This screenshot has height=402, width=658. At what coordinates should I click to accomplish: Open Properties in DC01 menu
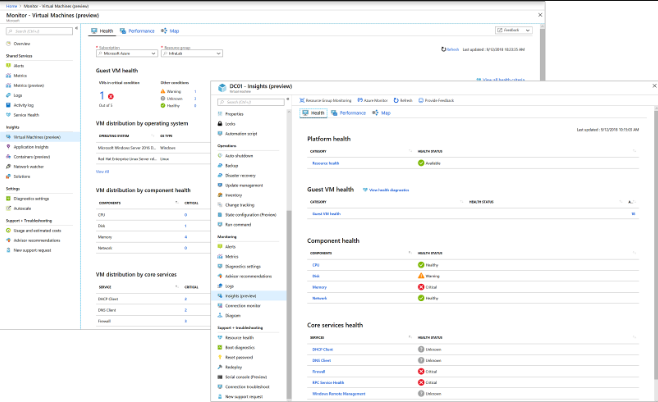point(234,114)
